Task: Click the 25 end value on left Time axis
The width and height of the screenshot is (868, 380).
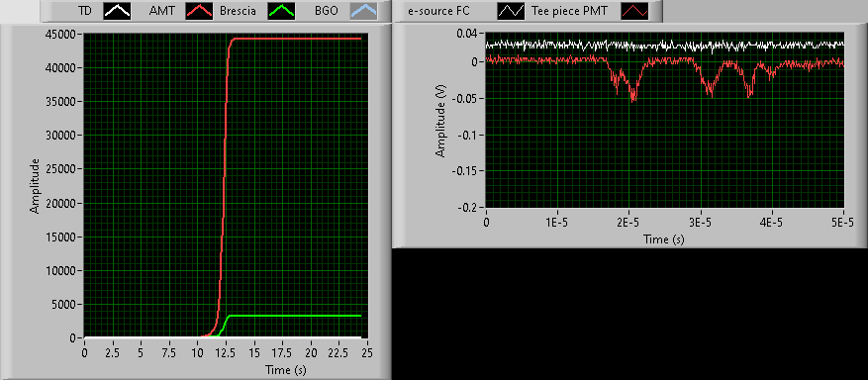Action: pos(367,353)
